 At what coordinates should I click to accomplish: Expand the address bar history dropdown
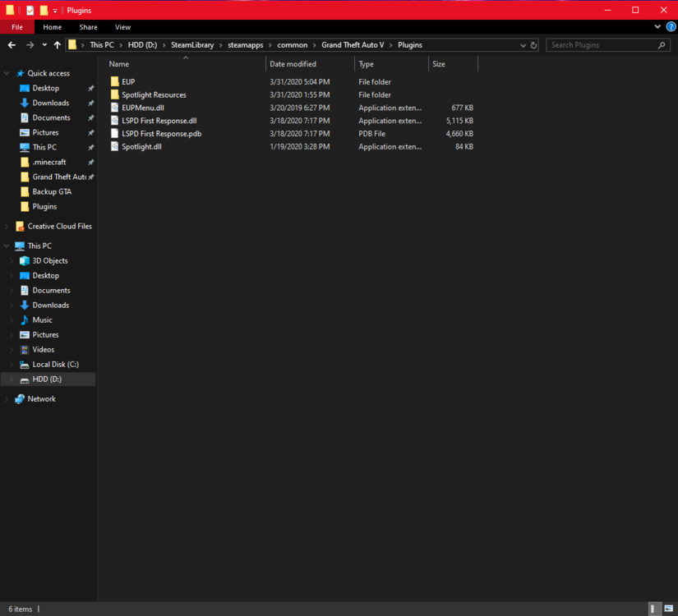[523, 45]
